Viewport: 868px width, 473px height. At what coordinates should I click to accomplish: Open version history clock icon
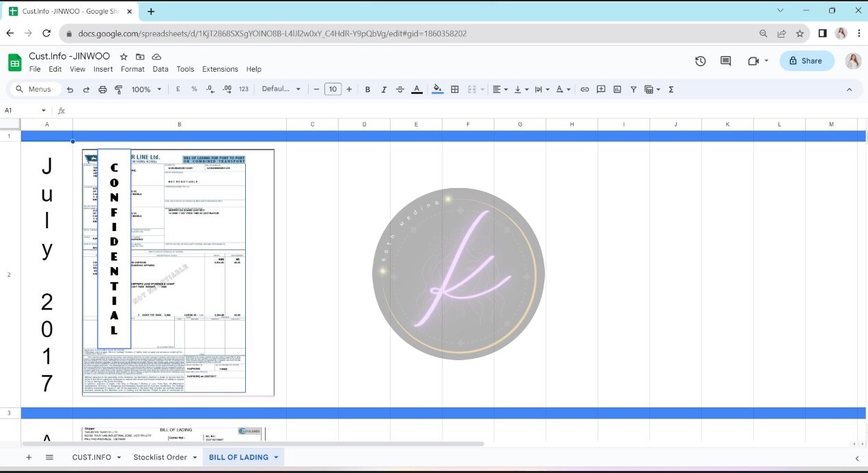pyautogui.click(x=701, y=61)
